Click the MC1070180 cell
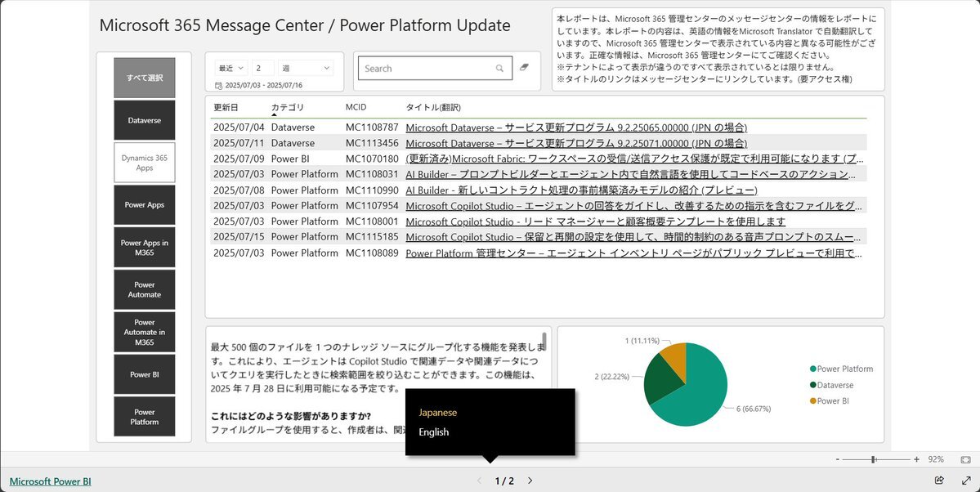 372,159
